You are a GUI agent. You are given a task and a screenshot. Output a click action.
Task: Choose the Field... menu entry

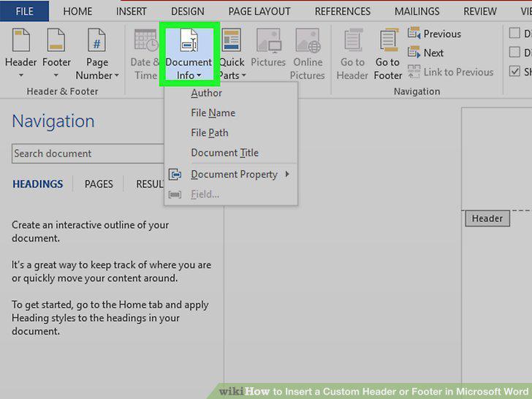click(231, 194)
